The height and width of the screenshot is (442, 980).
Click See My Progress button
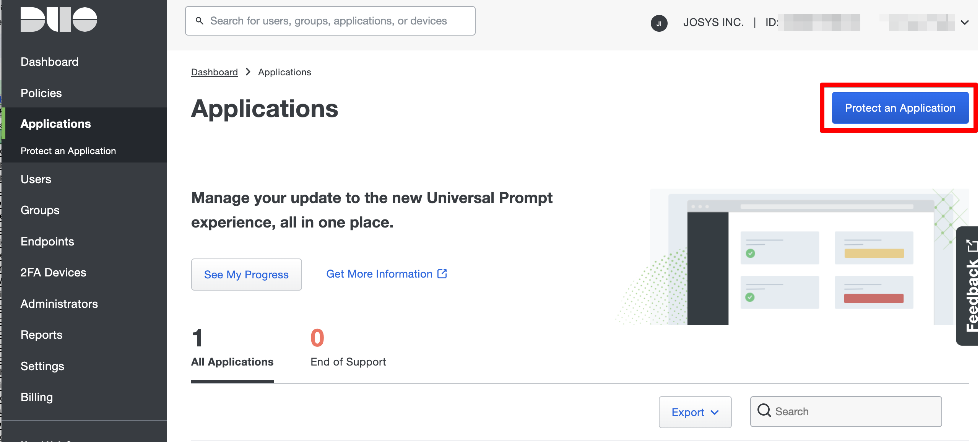point(246,275)
